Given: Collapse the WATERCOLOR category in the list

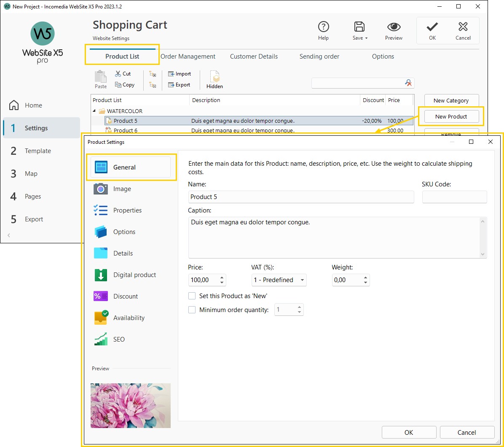Looking at the screenshot, I should pos(94,111).
